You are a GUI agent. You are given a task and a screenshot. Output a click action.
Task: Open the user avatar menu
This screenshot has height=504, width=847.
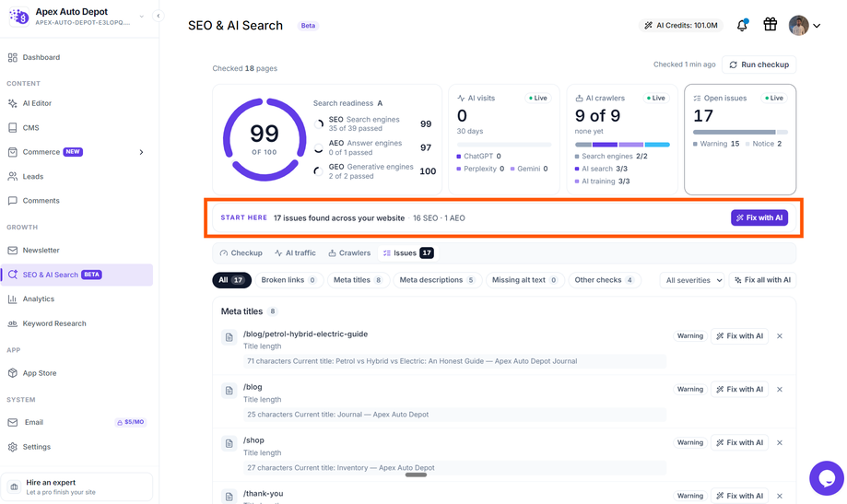(798, 26)
